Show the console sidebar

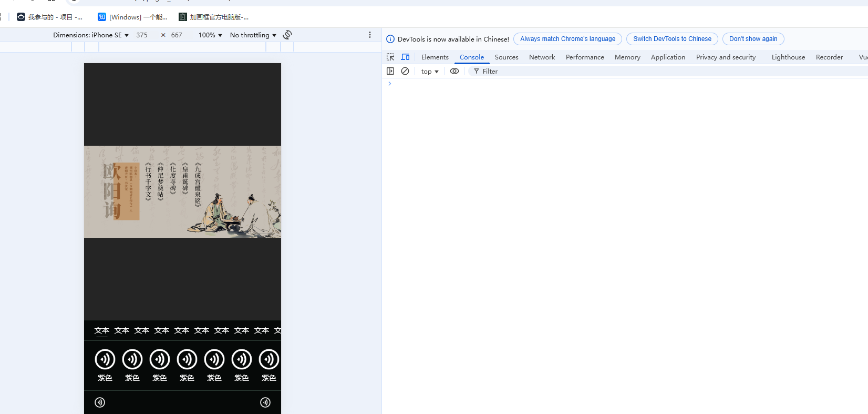(x=390, y=71)
